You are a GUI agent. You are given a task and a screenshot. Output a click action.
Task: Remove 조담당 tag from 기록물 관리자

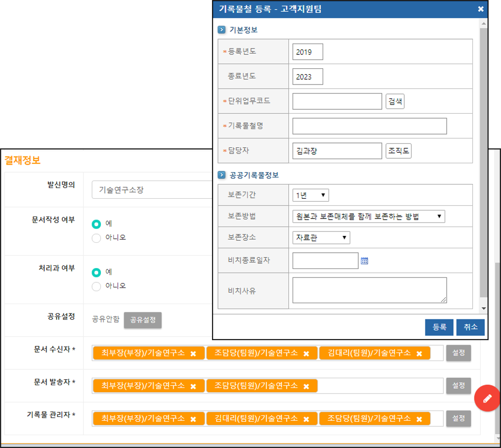[x=419, y=419]
